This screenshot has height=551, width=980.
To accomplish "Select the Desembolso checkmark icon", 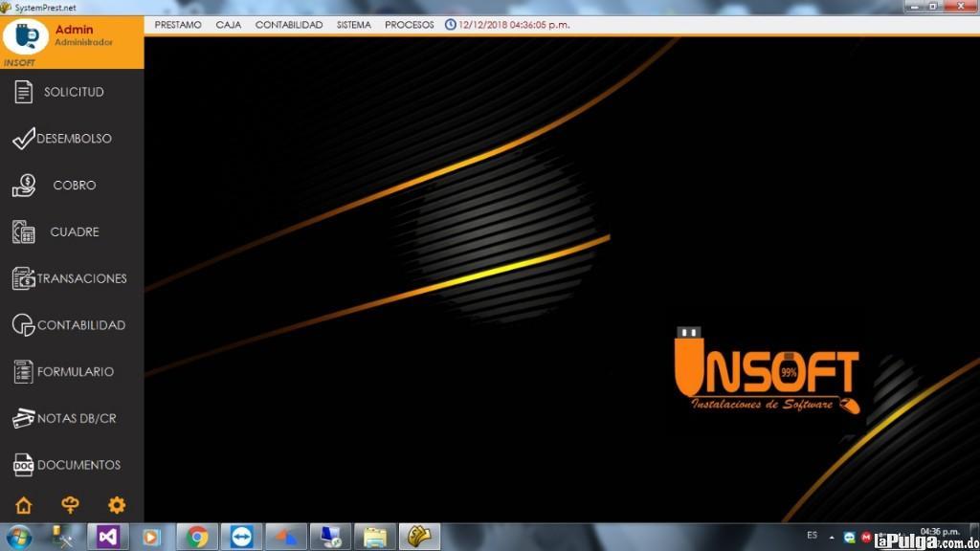I will tap(23, 139).
